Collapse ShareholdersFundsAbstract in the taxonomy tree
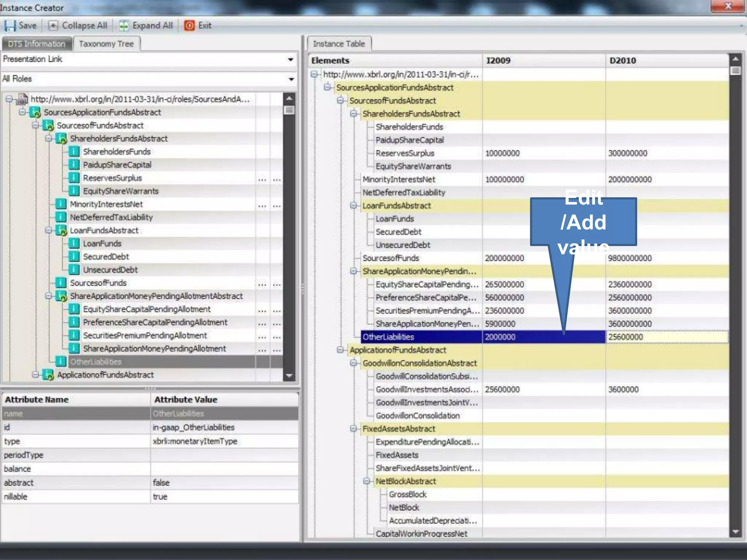747x560 pixels. (48, 139)
